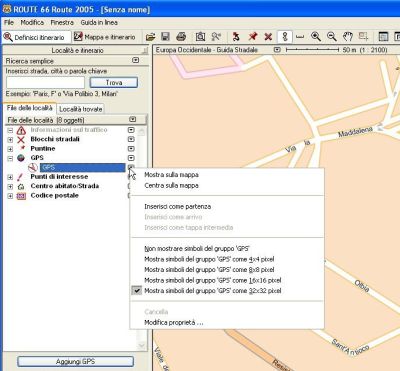Click the Print toolbar icon
The width and height of the screenshot is (400, 371).
pos(181,37)
